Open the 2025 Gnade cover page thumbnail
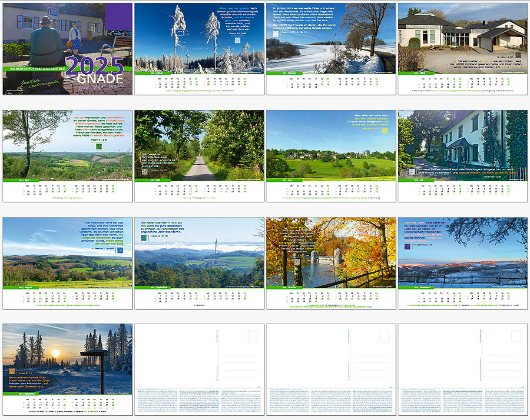The image size is (530, 420). (x=67, y=48)
